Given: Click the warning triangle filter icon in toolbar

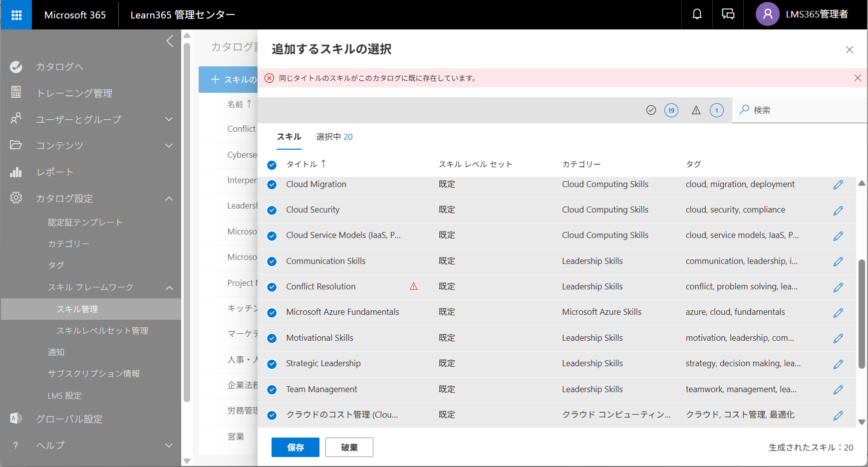Looking at the screenshot, I should [x=696, y=110].
